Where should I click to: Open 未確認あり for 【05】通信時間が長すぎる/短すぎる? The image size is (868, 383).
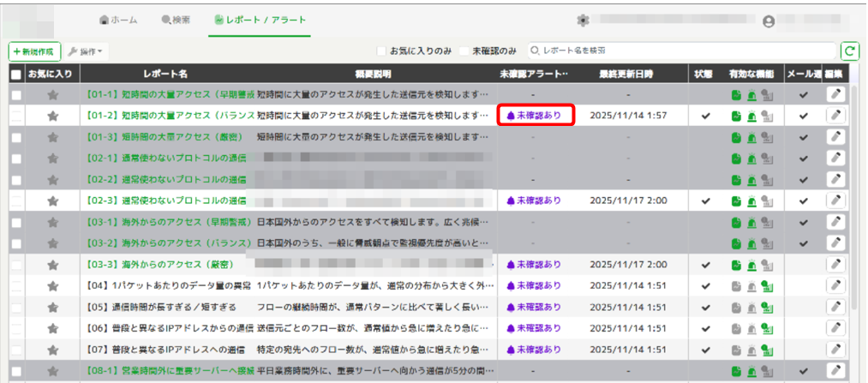point(534,308)
